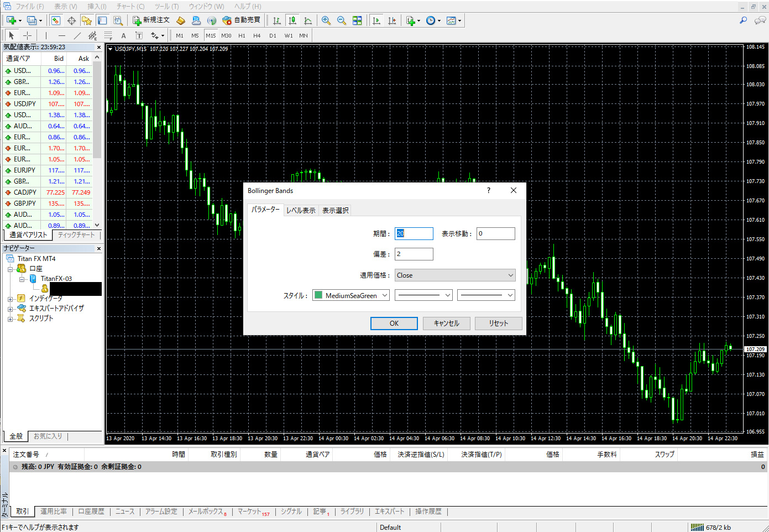Open the Strategy Tester magnifier icon
Image resolution: width=769 pixels, height=532 pixels.
tap(118, 20)
